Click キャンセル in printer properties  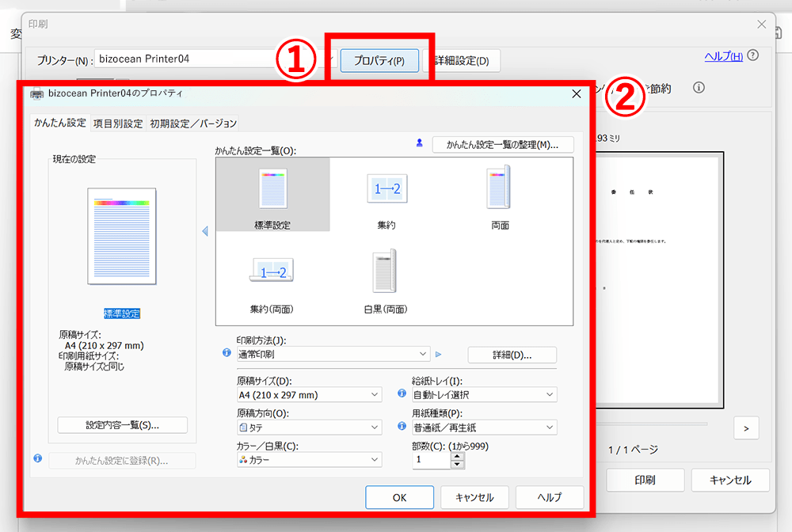474,498
